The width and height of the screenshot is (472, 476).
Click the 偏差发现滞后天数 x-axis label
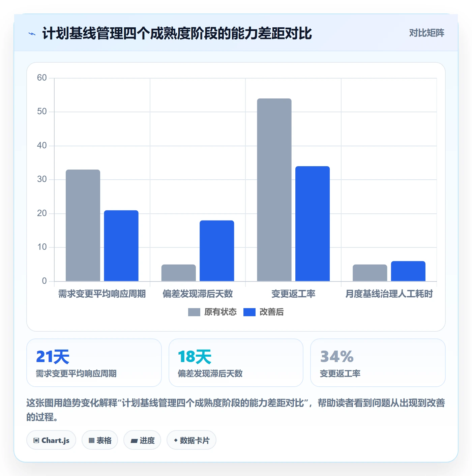198,294
